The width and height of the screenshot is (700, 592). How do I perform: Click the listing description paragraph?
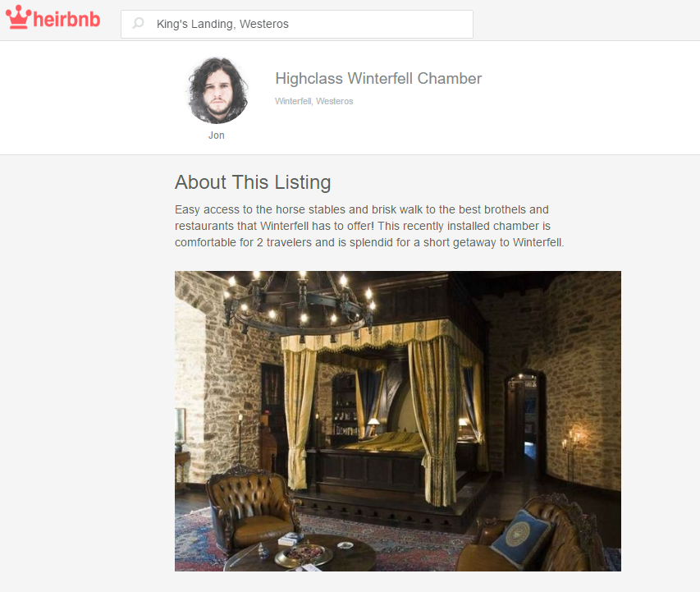(x=369, y=226)
